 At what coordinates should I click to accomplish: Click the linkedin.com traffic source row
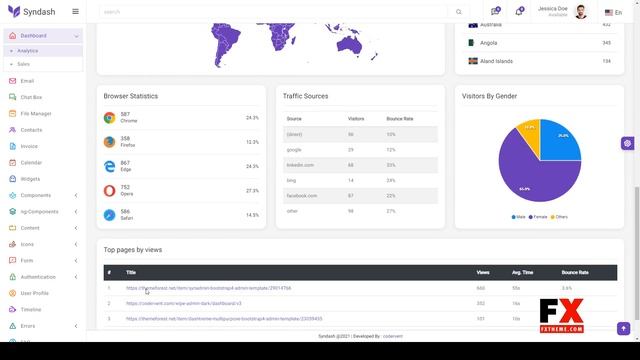point(360,165)
